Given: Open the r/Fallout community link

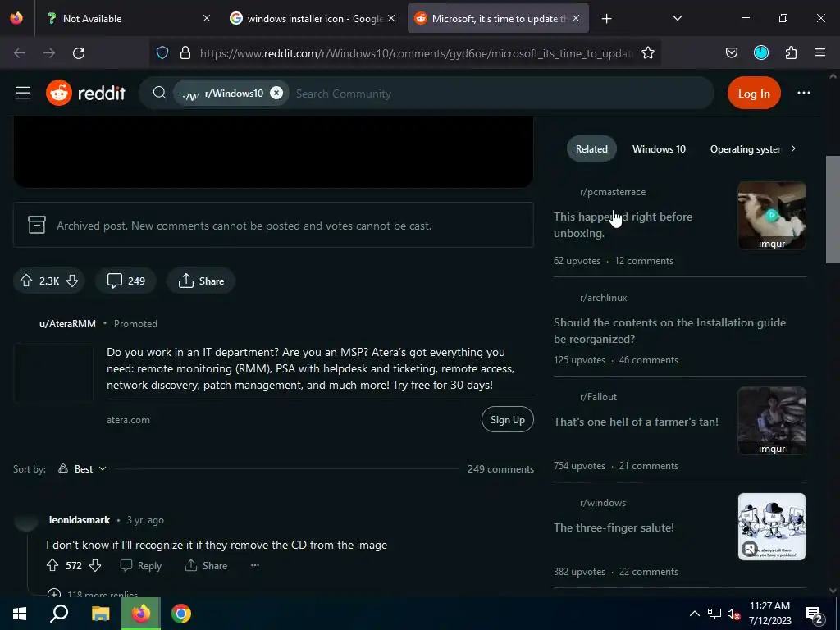Looking at the screenshot, I should point(598,397).
